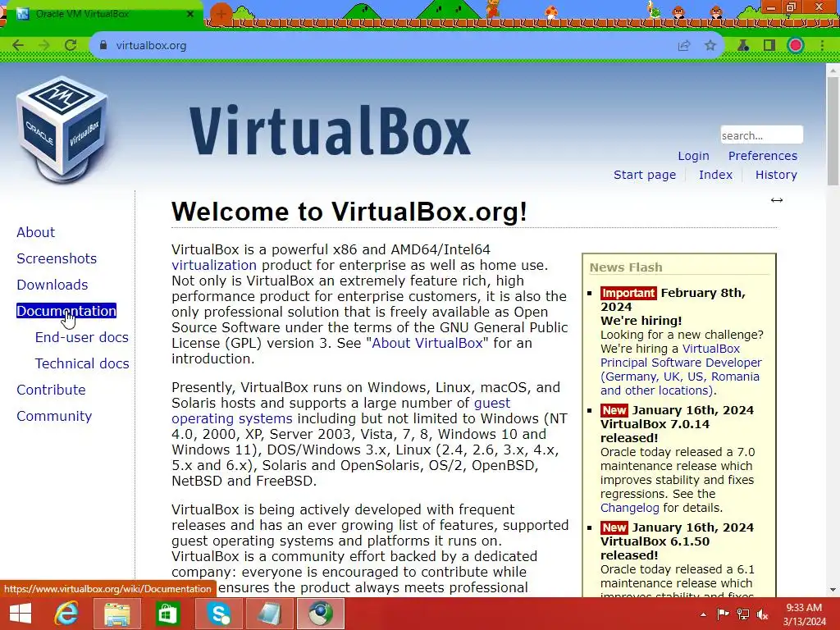Follow the virtualization link in the intro

coord(214,265)
